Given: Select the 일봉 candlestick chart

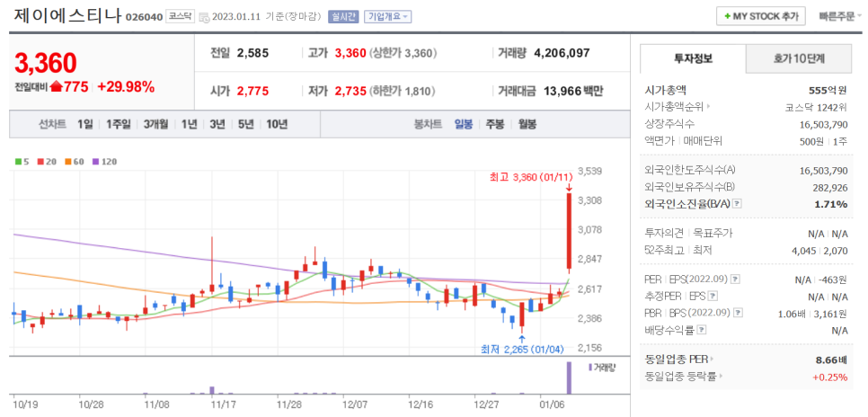Looking at the screenshot, I should click(464, 124).
